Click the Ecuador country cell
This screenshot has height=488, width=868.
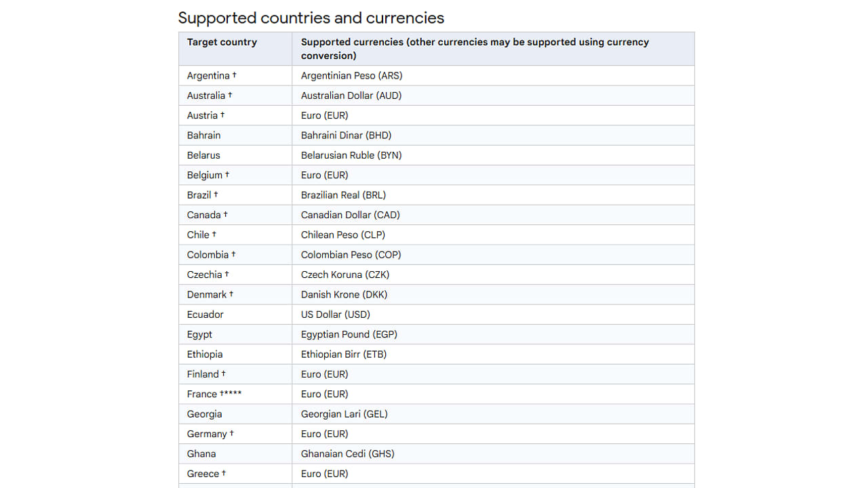[x=235, y=314]
